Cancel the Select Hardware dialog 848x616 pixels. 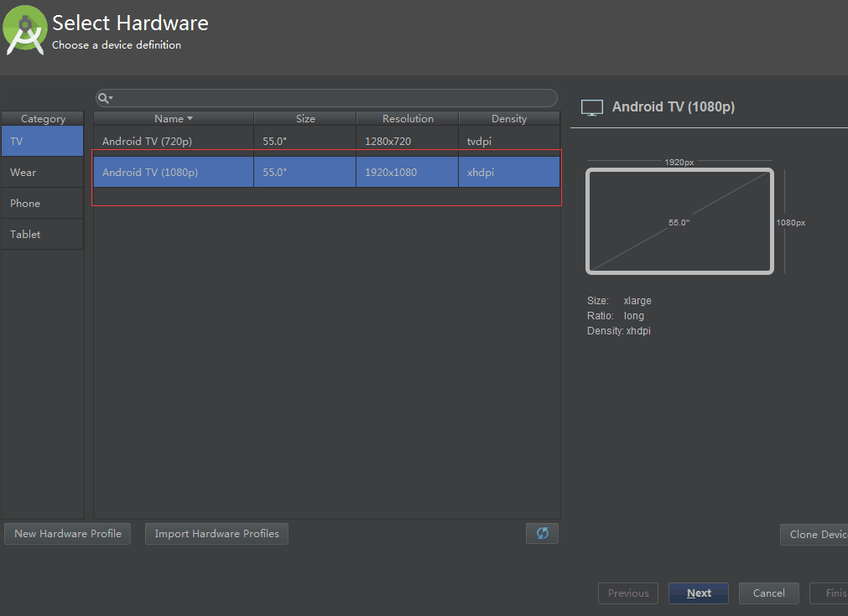pos(768,593)
